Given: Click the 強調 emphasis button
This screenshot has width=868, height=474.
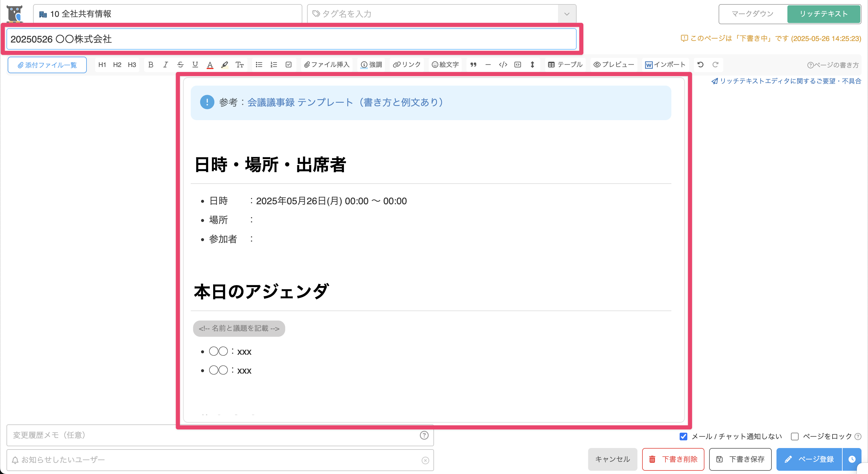Looking at the screenshot, I should coord(371,65).
